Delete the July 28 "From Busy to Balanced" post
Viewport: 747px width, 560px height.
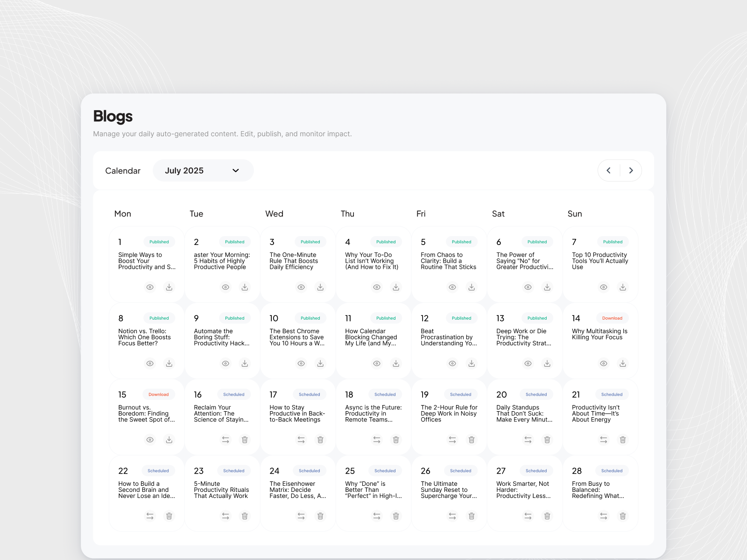[x=623, y=516]
